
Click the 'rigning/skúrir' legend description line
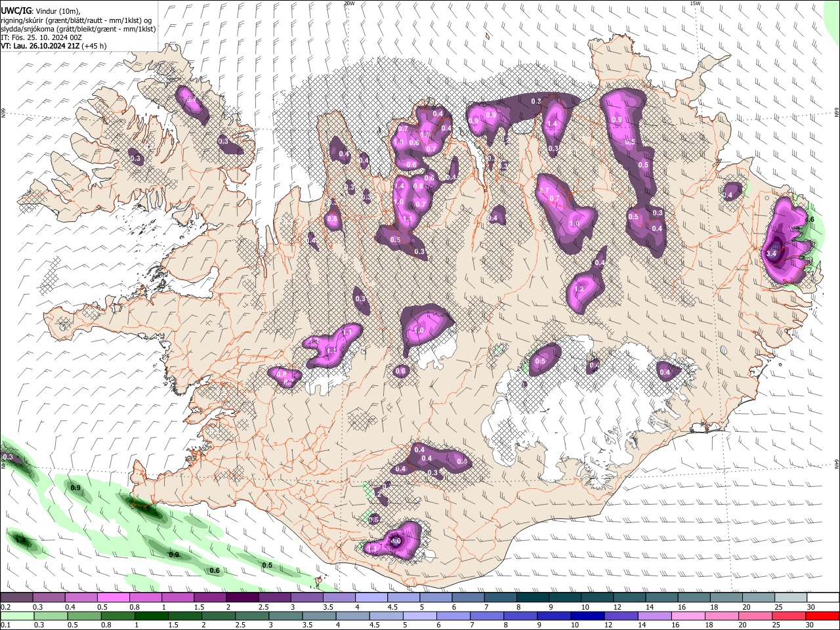pyautogui.click(x=77, y=20)
